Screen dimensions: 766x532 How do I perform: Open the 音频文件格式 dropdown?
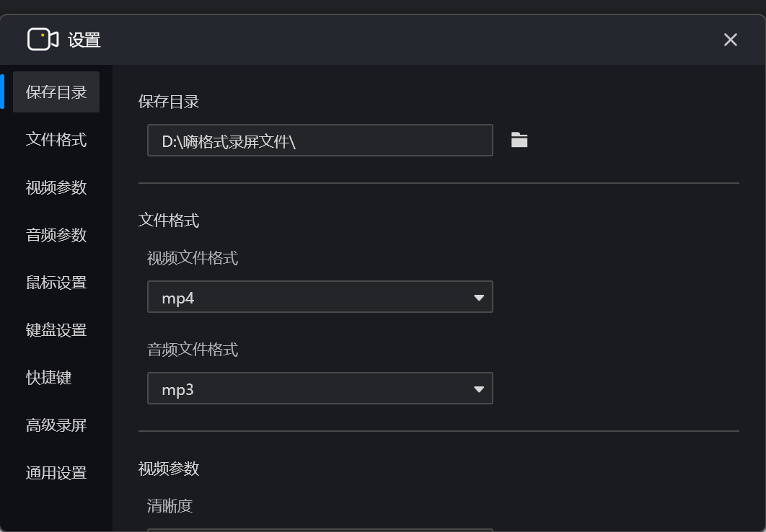320,388
